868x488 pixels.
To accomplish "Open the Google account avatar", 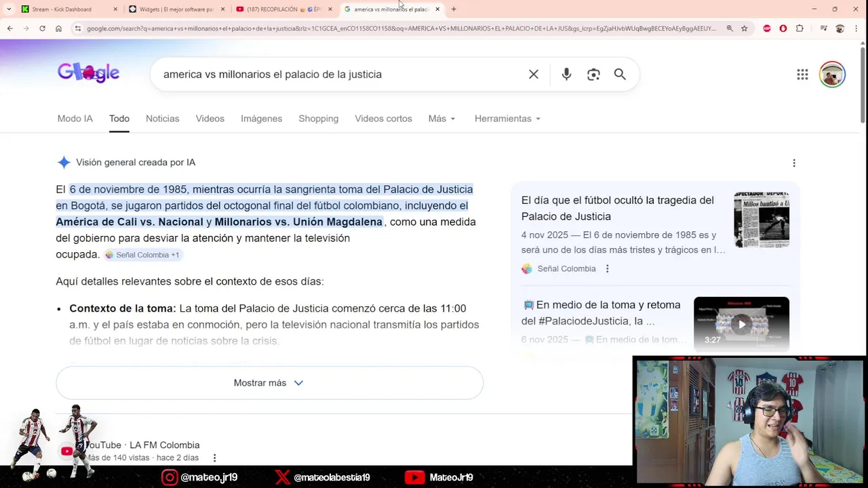I will point(832,75).
